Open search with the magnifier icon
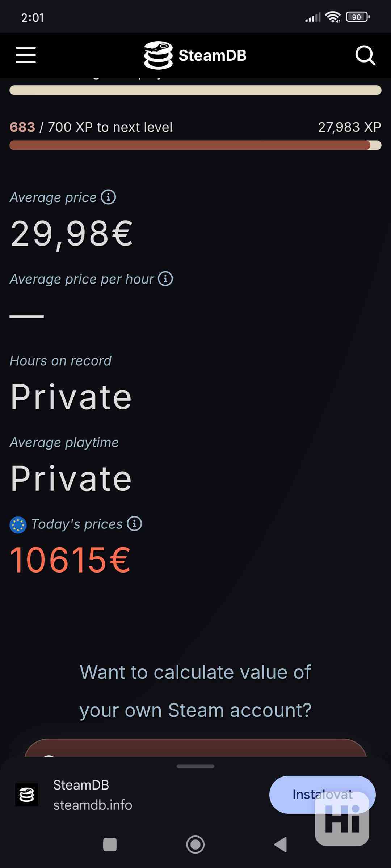Image resolution: width=391 pixels, height=868 pixels. tap(365, 55)
